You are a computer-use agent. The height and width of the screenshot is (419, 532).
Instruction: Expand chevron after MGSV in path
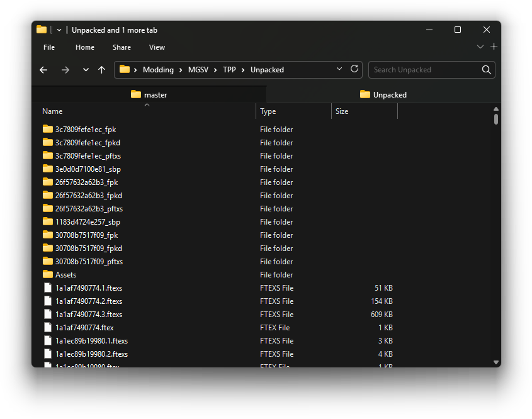point(215,70)
